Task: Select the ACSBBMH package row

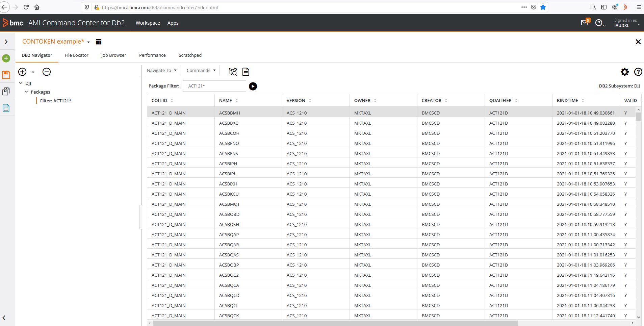Action: click(x=391, y=112)
